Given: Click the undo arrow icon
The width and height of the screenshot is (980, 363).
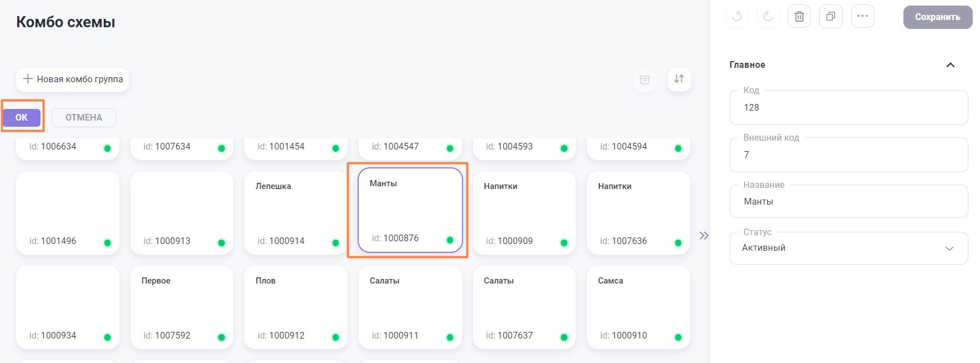Looking at the screenshot, I should pos(737,17).
